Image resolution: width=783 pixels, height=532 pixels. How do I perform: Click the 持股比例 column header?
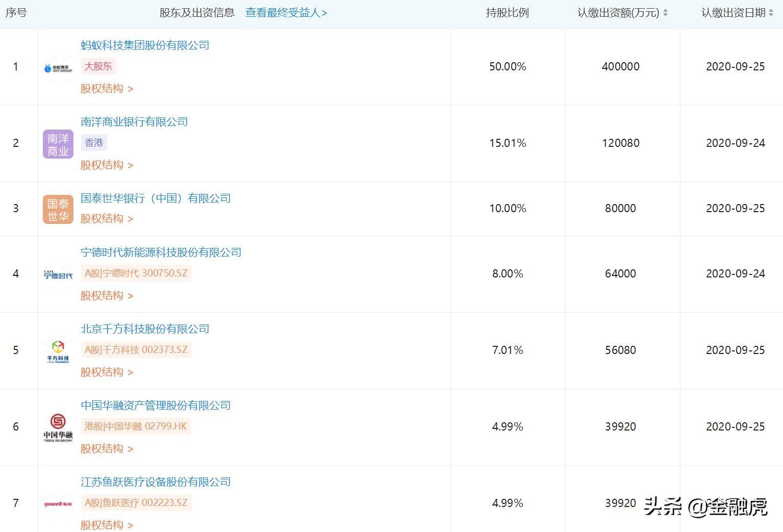pyautogui.click(x=508, y=13)
